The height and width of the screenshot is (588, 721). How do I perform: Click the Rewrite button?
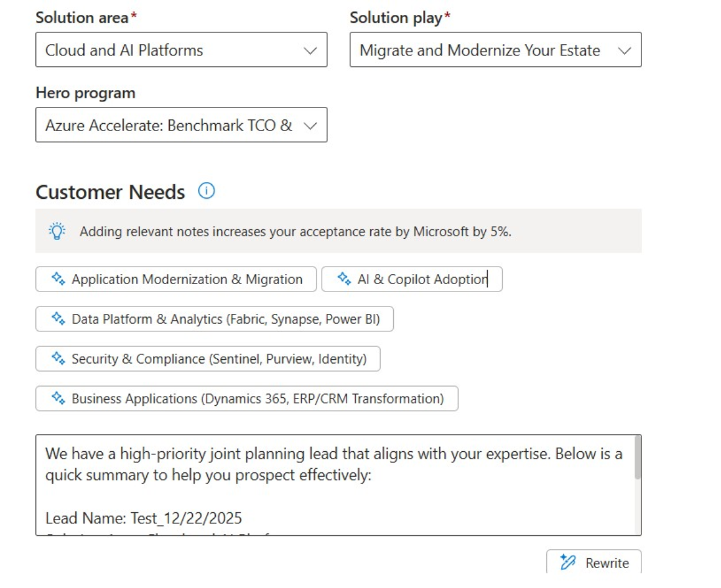tap(594, 563)
